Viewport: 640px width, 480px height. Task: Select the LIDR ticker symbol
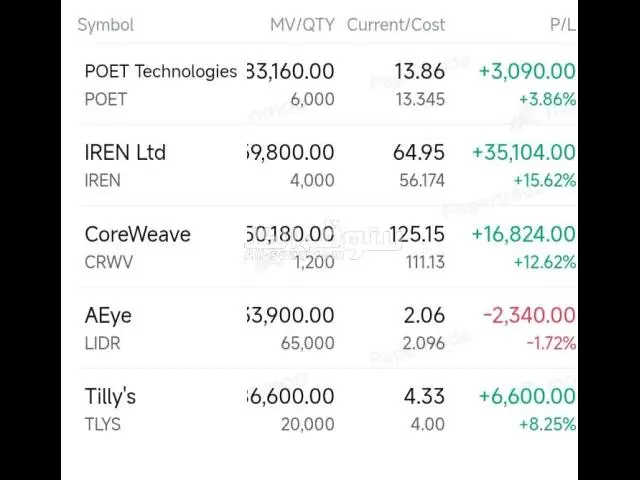(102, 343)
